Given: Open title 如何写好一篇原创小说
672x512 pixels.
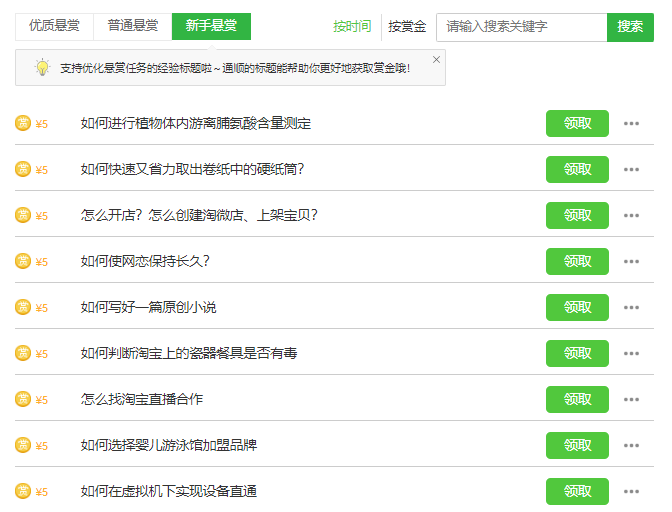Looking at the screenshot, I should click(148, 307).
